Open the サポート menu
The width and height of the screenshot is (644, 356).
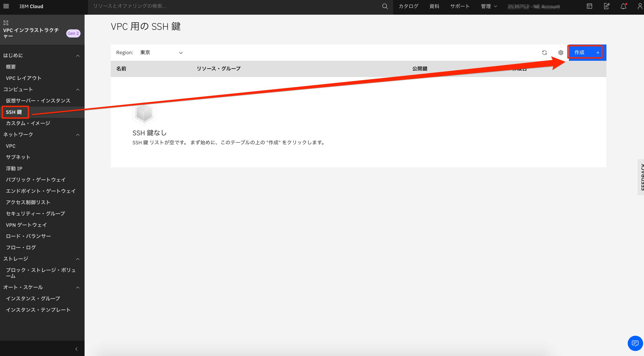coord(459,6)
